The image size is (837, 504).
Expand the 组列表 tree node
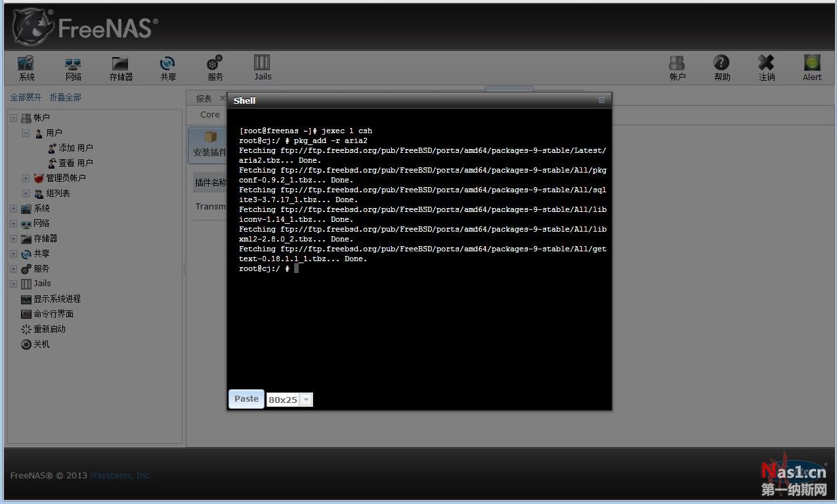point(26,194)
